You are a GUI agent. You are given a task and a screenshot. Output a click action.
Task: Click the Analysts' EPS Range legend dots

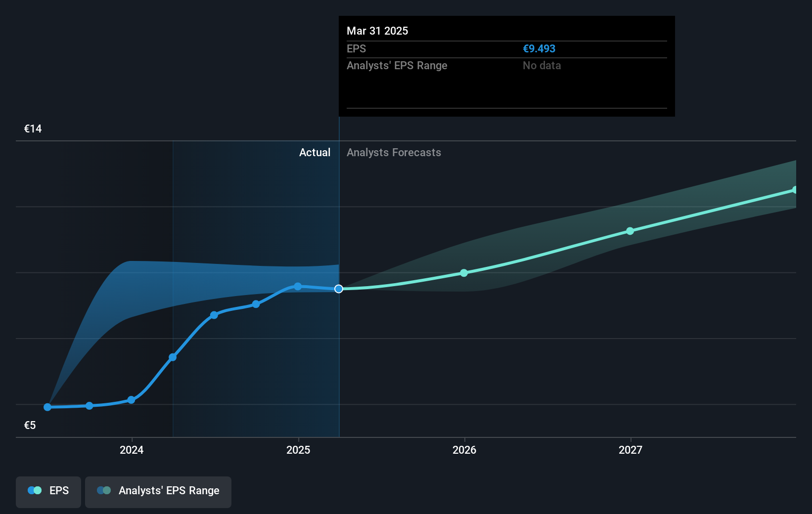click(104, 490)
